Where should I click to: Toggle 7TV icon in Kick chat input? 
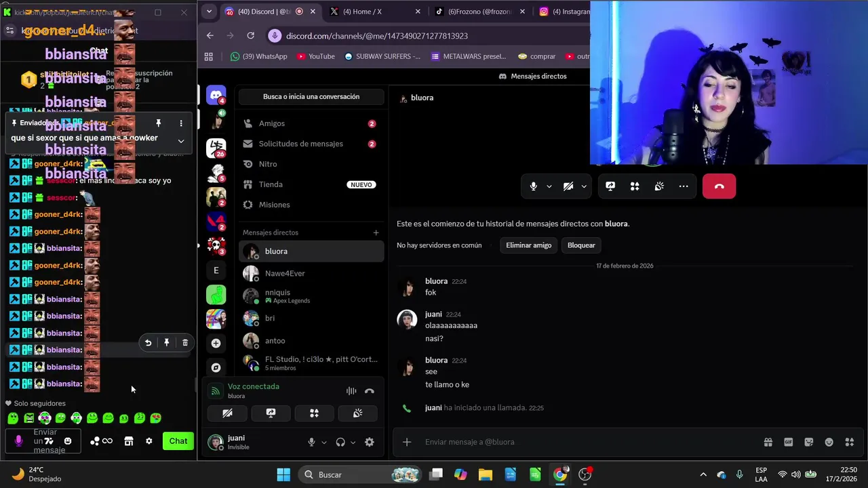pyautogui.click(x=49, y=441)
